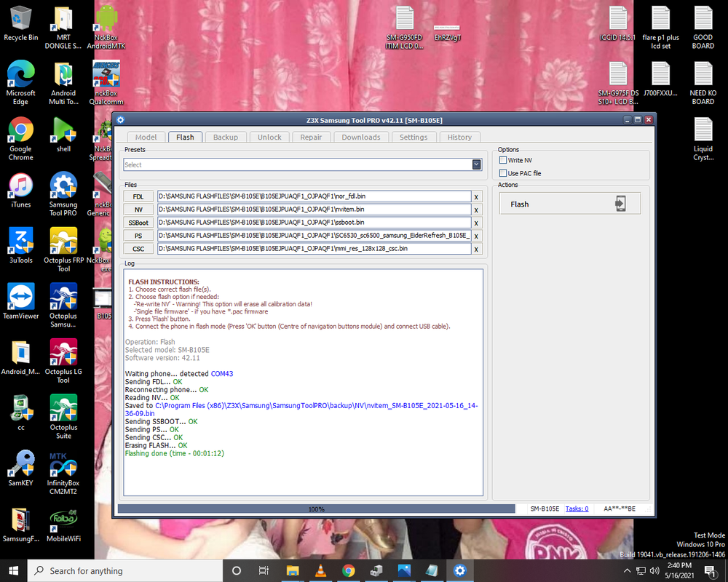
Task: Open the shell desktop shortcut
Action: 63,135
